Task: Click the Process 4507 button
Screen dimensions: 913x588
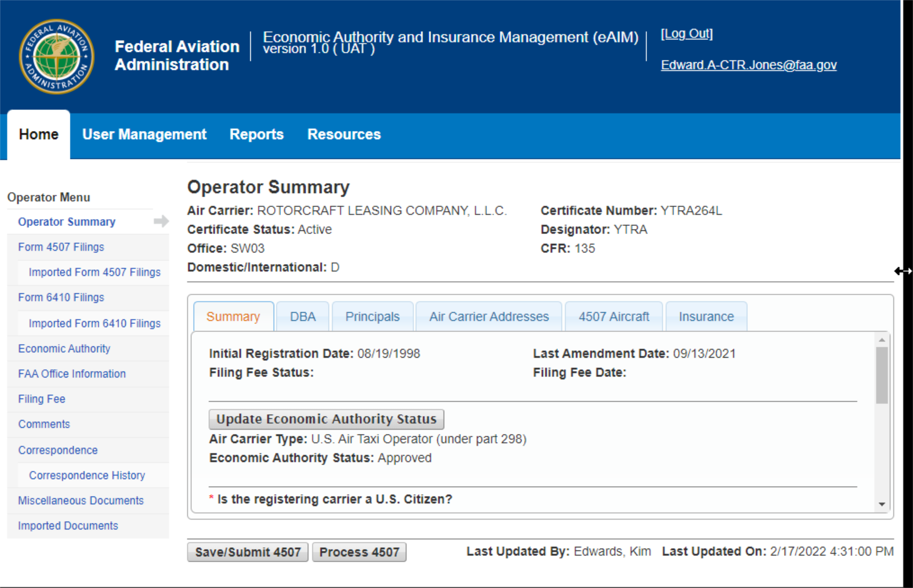Action: (x=359, y=552)
